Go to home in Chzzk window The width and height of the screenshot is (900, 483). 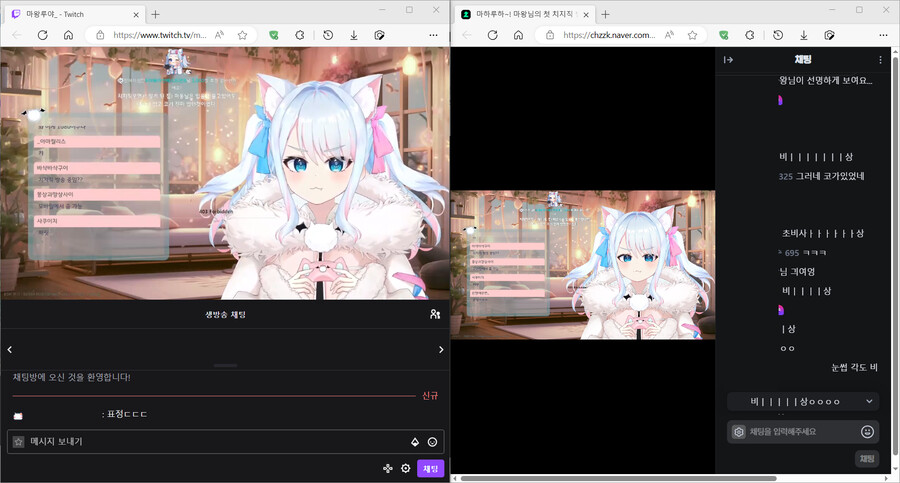[x=518, y=35]
